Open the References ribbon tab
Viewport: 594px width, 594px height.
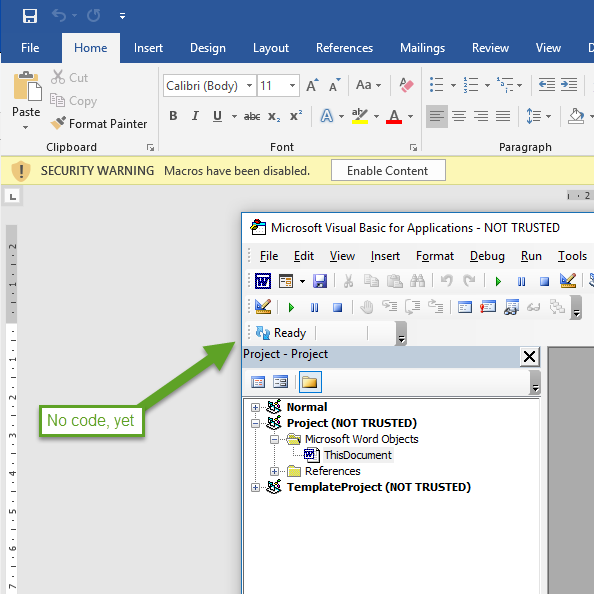point(344,48)
